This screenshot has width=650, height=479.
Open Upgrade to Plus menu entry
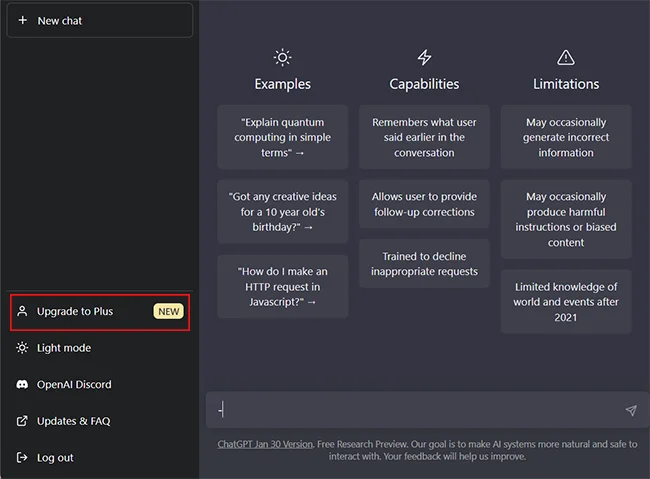100,312
